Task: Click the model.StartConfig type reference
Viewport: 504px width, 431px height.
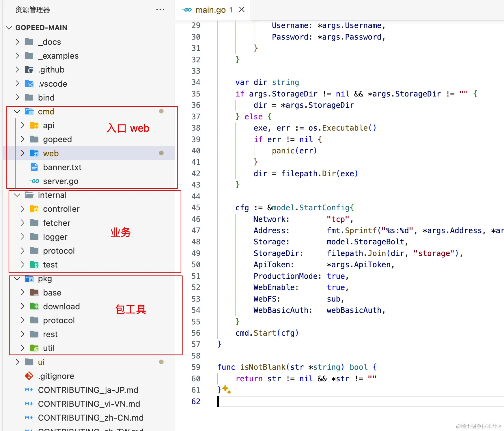Action: coord(311,208)
